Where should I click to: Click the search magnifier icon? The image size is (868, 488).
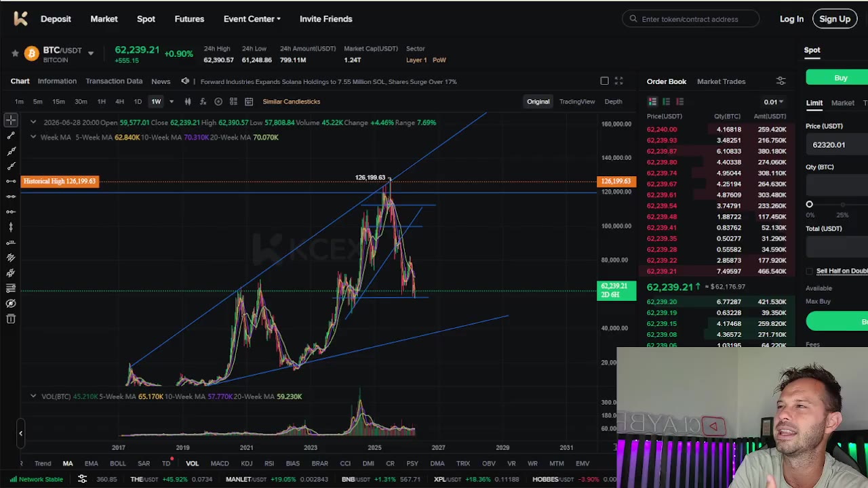pyautogui.click(x=633, y=19)
